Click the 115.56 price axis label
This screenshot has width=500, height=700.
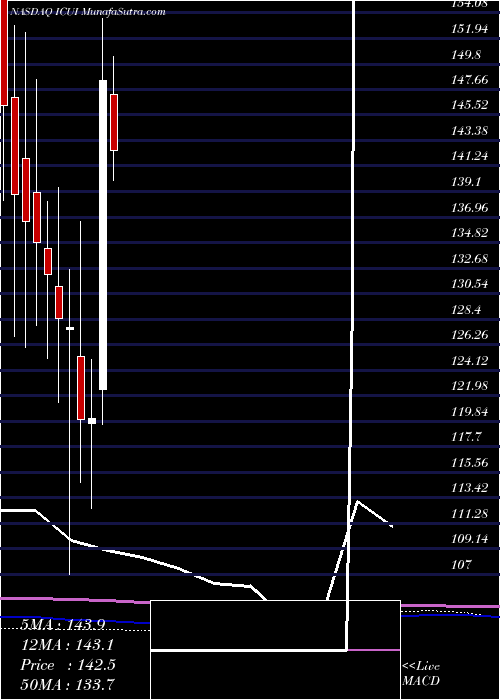tap(469, 462)
